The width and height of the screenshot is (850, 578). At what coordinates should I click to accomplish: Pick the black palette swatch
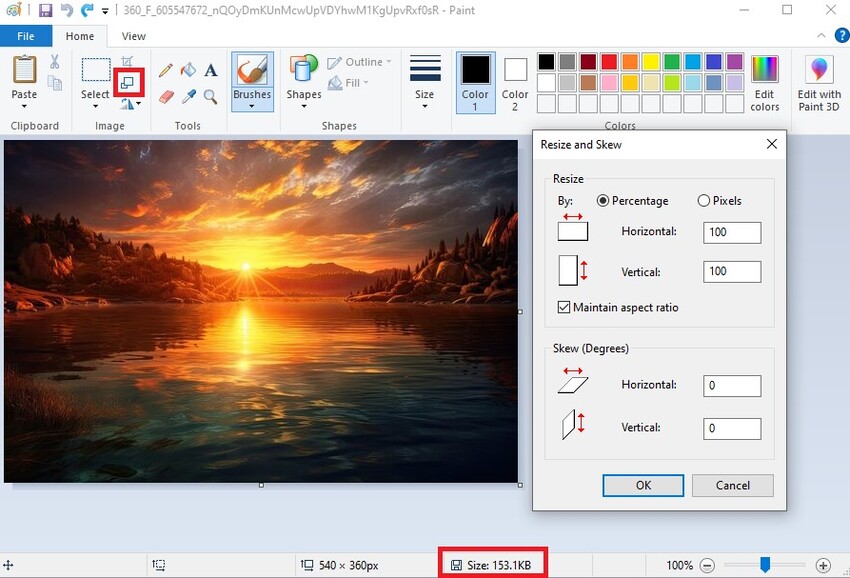[x=546, y=61]
